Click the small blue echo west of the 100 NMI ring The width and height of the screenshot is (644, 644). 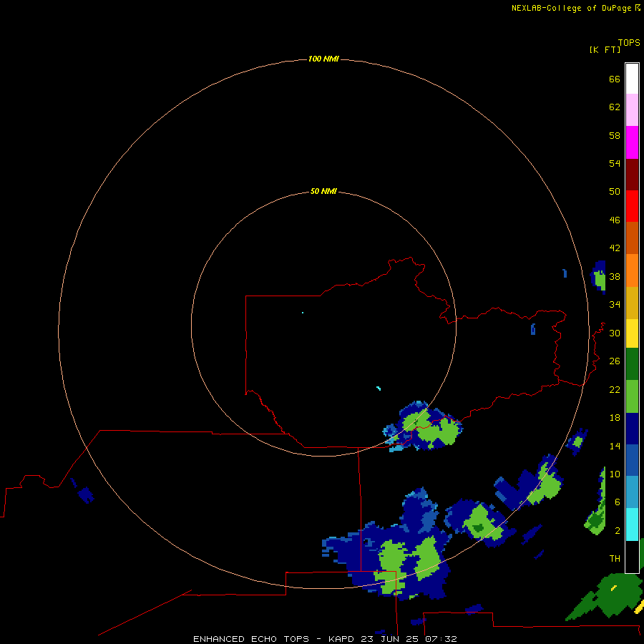pos(86,494)
